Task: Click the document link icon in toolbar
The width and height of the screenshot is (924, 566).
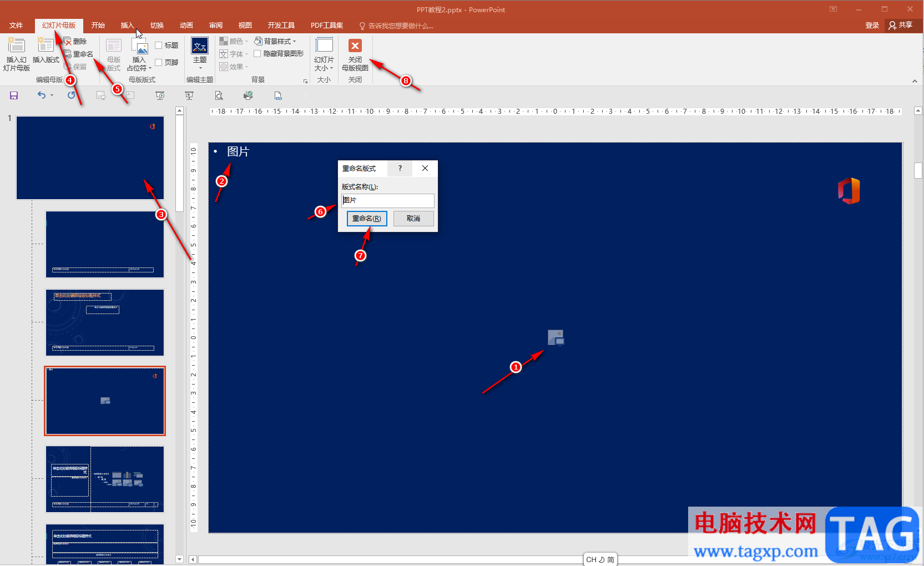Action: (x=278, y=95)
